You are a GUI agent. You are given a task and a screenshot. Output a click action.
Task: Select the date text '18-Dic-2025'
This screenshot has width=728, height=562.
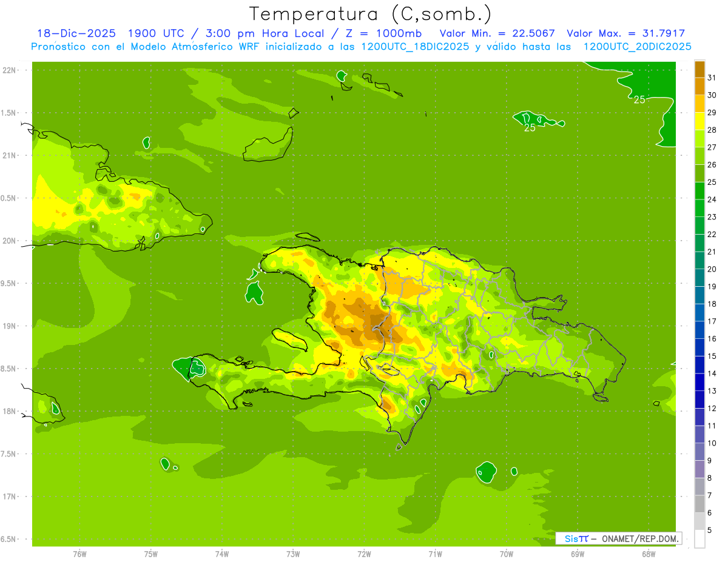[76, 33]
